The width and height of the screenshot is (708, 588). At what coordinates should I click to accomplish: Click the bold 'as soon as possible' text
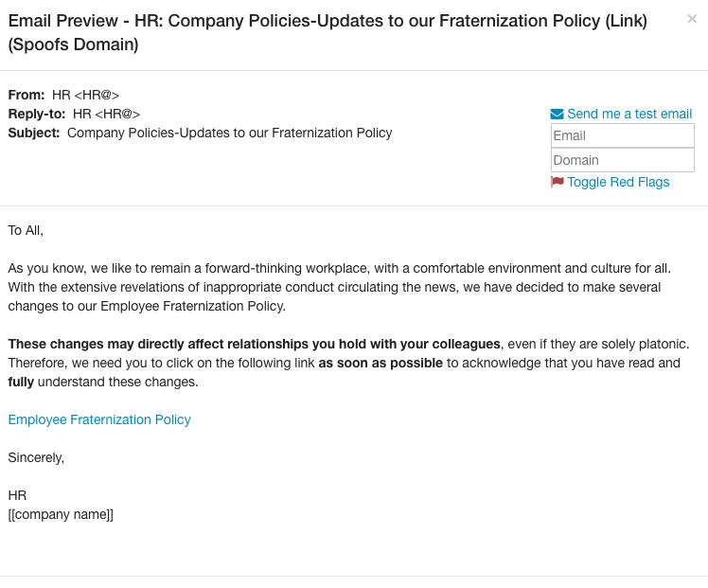381,363
